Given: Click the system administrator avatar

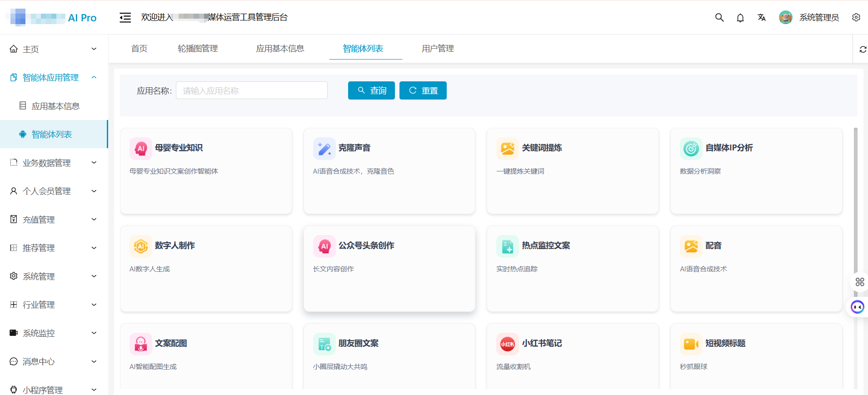Looking at the screenshot, I should [x=786, y=17].
